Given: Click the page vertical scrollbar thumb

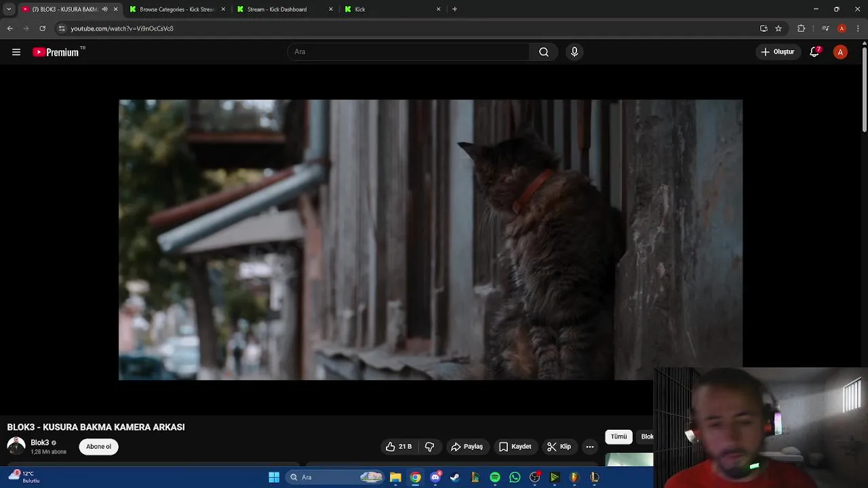Looking at the screenshot, I should pos(865,88).
